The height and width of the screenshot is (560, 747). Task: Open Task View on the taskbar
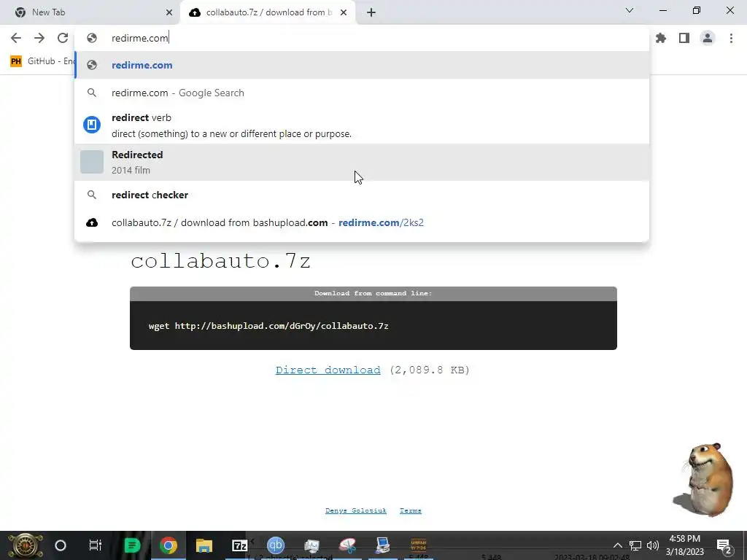point(96,545)
